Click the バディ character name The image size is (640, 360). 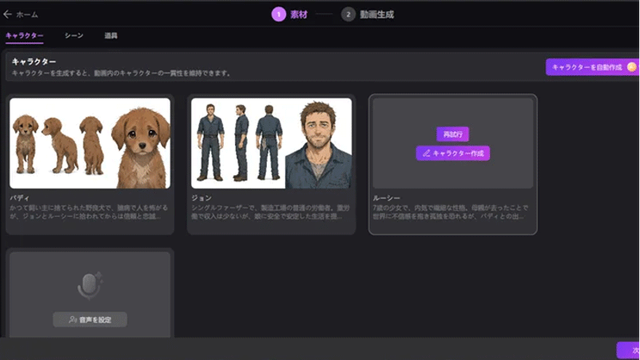(x=20, y=198)
